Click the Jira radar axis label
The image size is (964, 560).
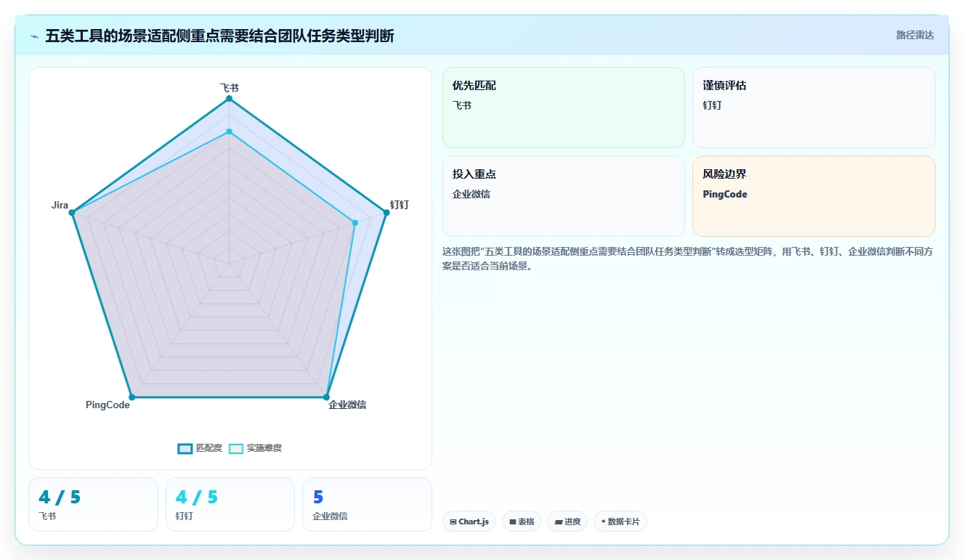[60, 205]
